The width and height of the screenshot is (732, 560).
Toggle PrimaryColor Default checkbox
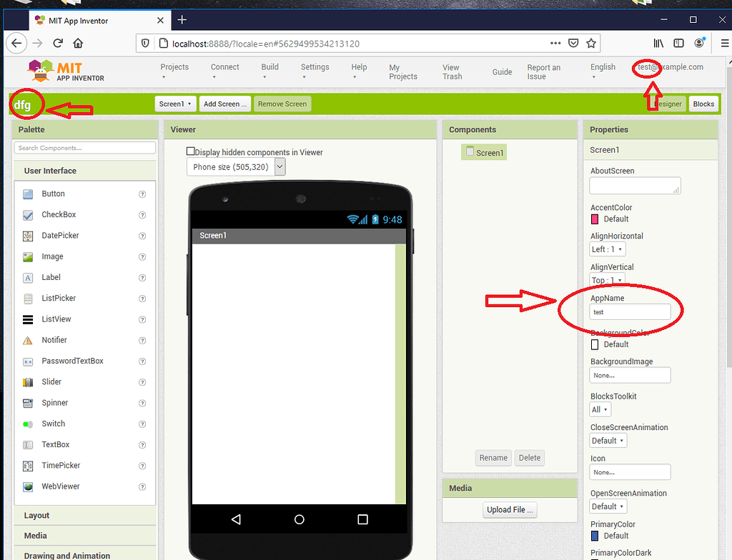594,535
